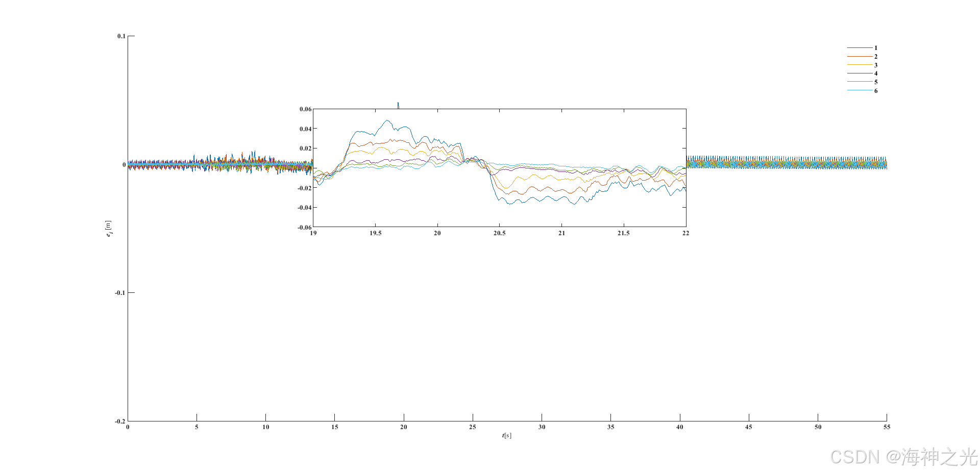The width and height of the screenshot is (980, 473).
Task: Select the yellow line sample for legend entry 3
Action: pos(860,65)
